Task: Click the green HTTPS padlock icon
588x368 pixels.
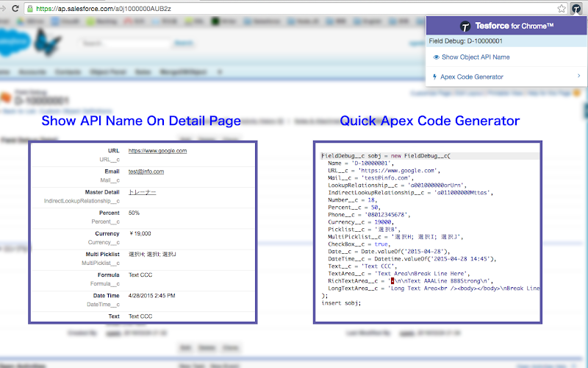Action: pyautogui.click(x=29, y=8)
